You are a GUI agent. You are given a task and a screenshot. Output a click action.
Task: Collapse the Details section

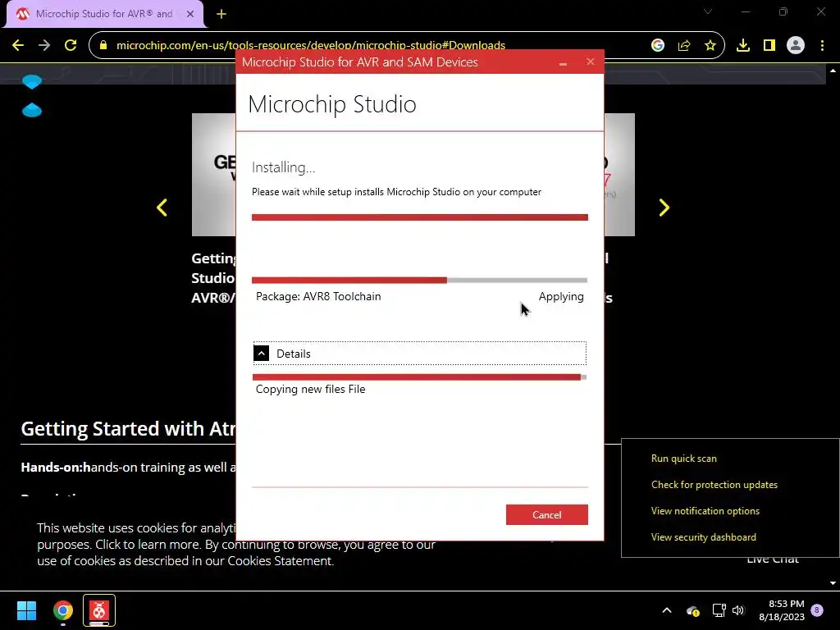(261, 354)
